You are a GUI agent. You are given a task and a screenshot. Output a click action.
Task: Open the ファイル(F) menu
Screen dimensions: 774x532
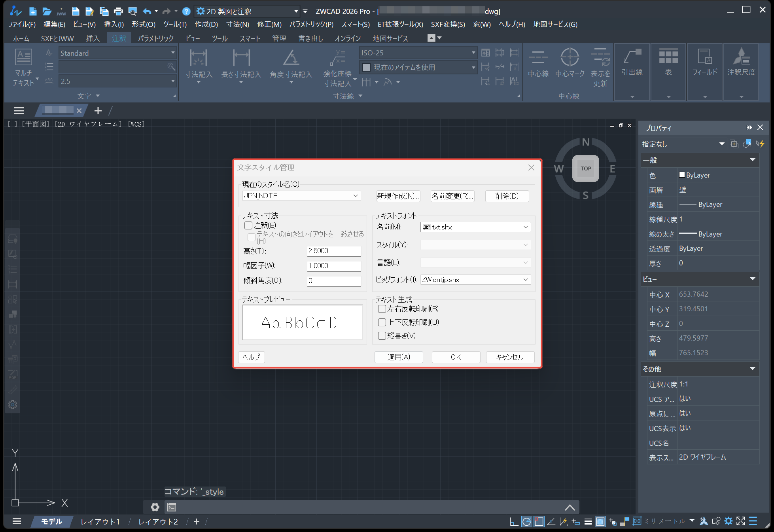22,25
